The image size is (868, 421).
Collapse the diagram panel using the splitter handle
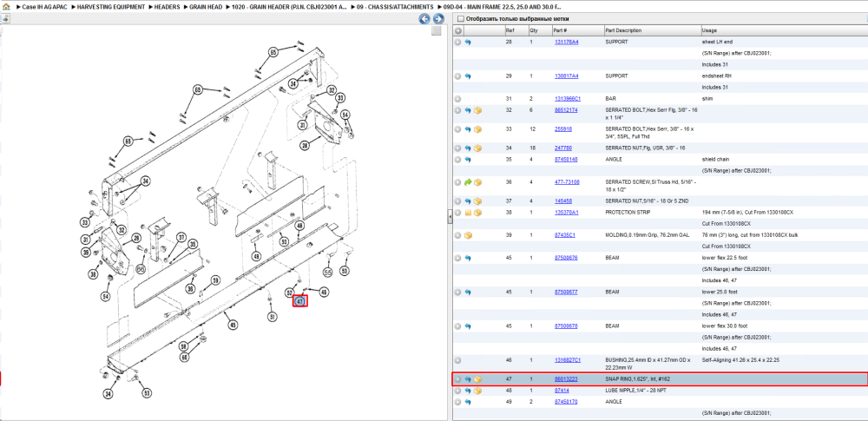[x=450, y=218]
